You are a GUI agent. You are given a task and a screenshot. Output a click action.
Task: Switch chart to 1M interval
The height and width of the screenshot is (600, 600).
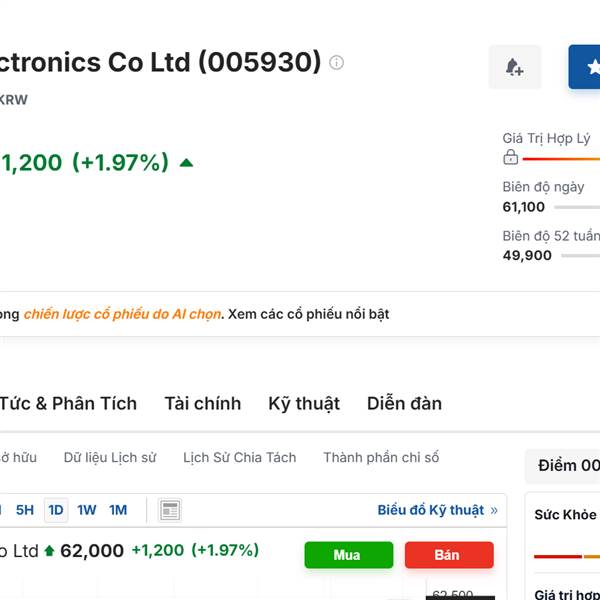pos(118,510)
